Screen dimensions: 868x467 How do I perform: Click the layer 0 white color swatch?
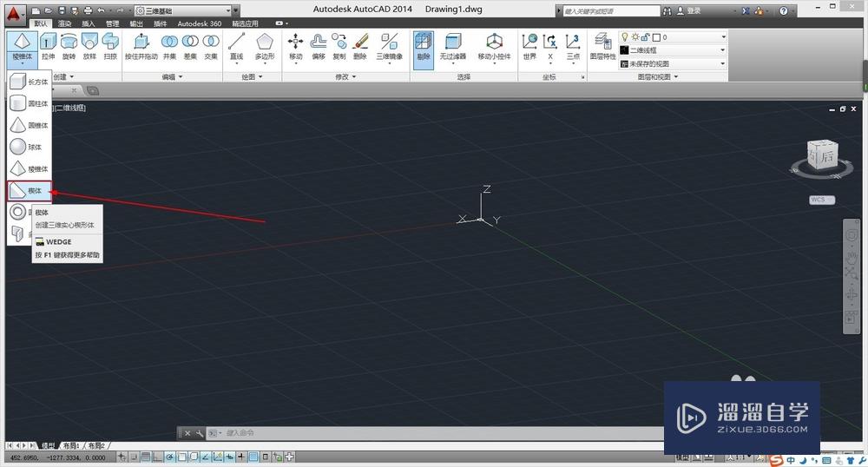click(x=656, y=37)
